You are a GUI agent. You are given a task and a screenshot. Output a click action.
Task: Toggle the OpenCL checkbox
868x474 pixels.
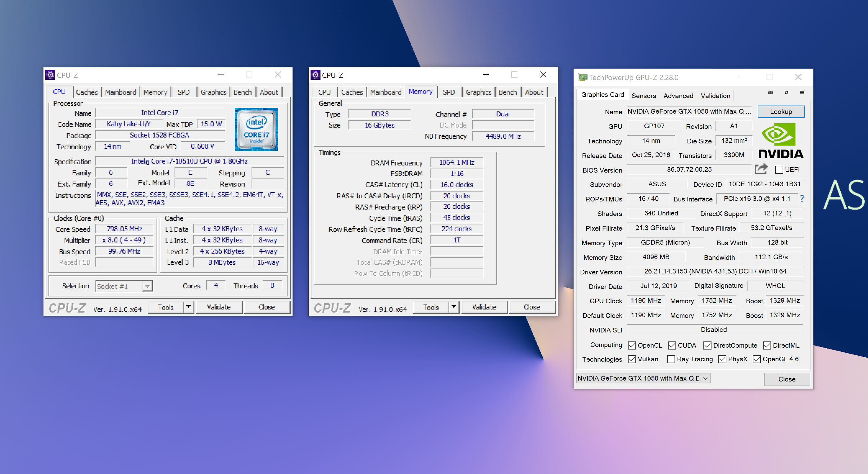pyautogui.click(x=632, y=346)
